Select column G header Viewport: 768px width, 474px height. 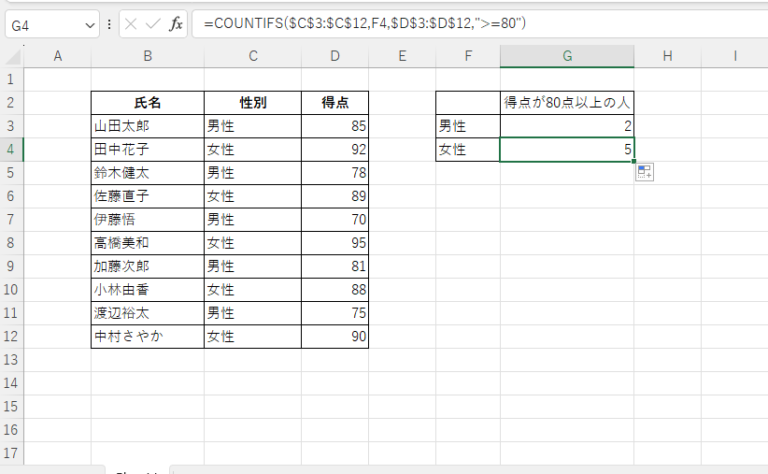566,56
